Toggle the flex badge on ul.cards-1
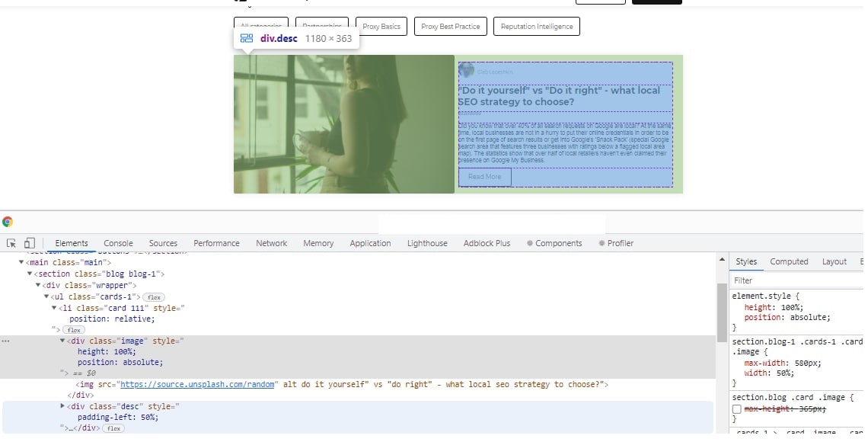The image size is (868, 442). point(154,297)
